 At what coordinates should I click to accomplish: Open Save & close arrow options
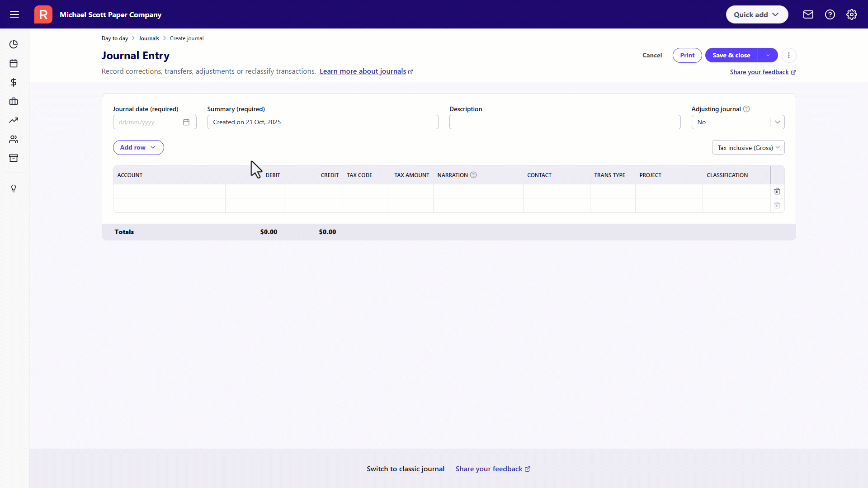pyautogui.click(x=768, y=55)
